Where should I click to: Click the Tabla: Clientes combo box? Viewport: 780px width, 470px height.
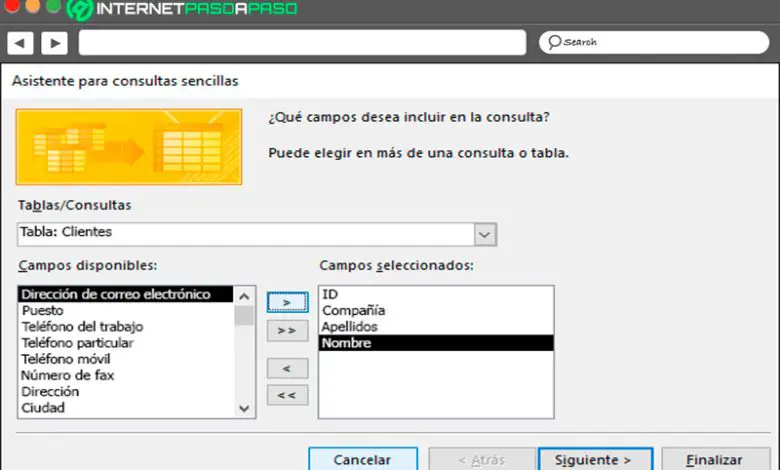tap(257, 234)
